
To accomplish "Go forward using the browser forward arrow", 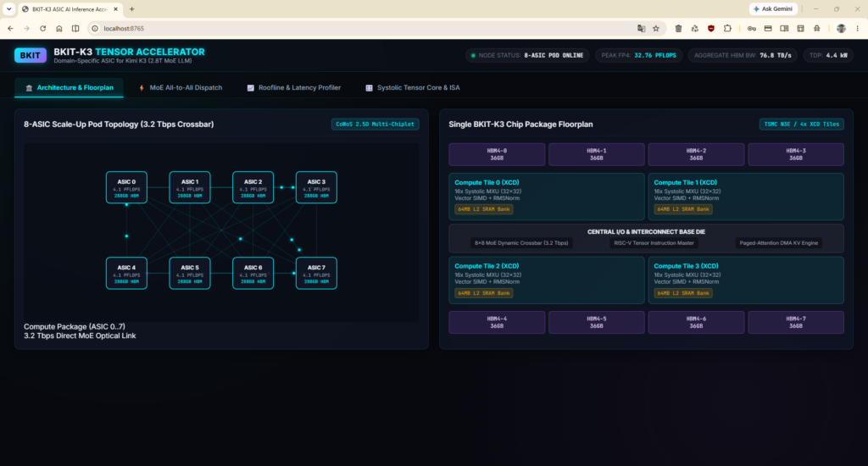I will (x=26, y=28).
